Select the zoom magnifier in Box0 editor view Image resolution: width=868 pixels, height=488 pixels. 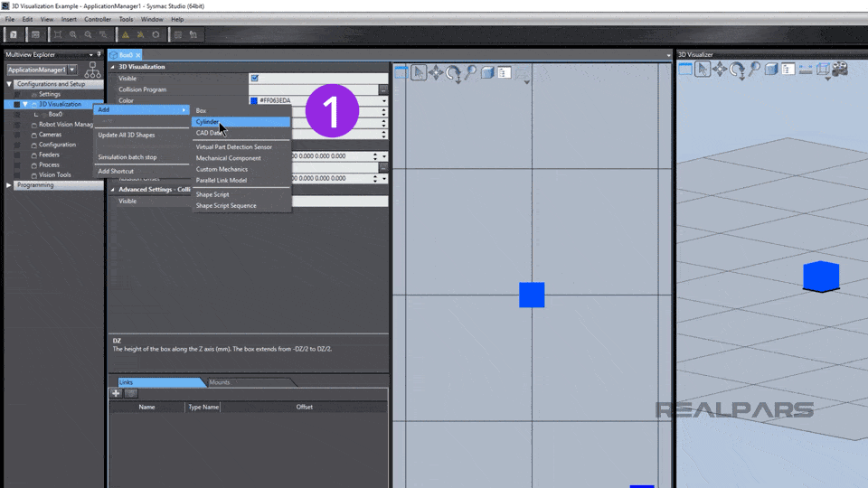(x=470, y=72)
